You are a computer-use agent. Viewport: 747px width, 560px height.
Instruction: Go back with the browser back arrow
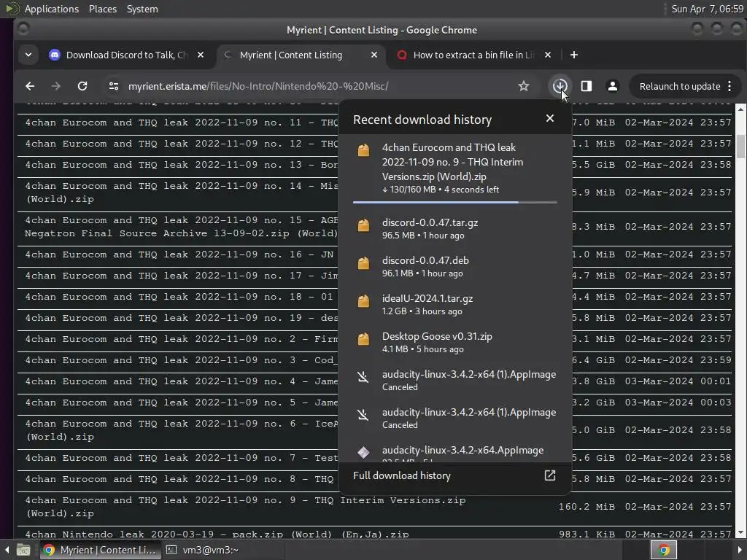pyautogui.click(x=29, y=86)
